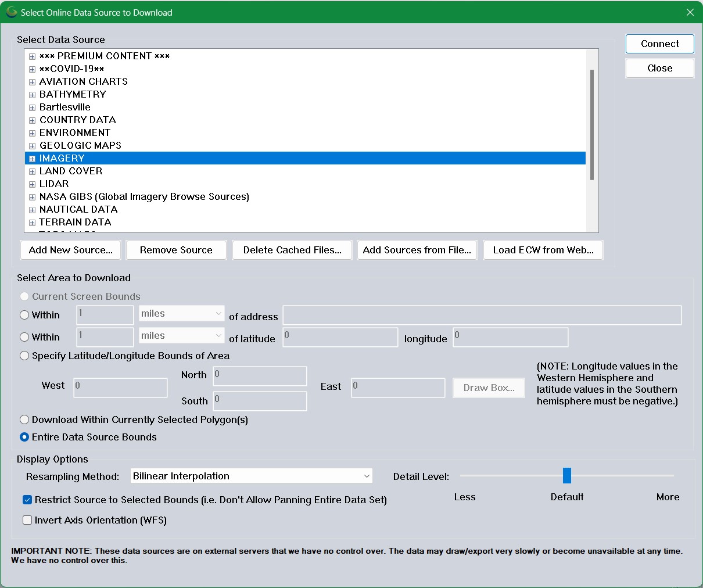This screenshot has height=588, width=703.
Task: Expand the AVIATION CHARTS node
Action: pyautogui.click(x=33, y=82)
